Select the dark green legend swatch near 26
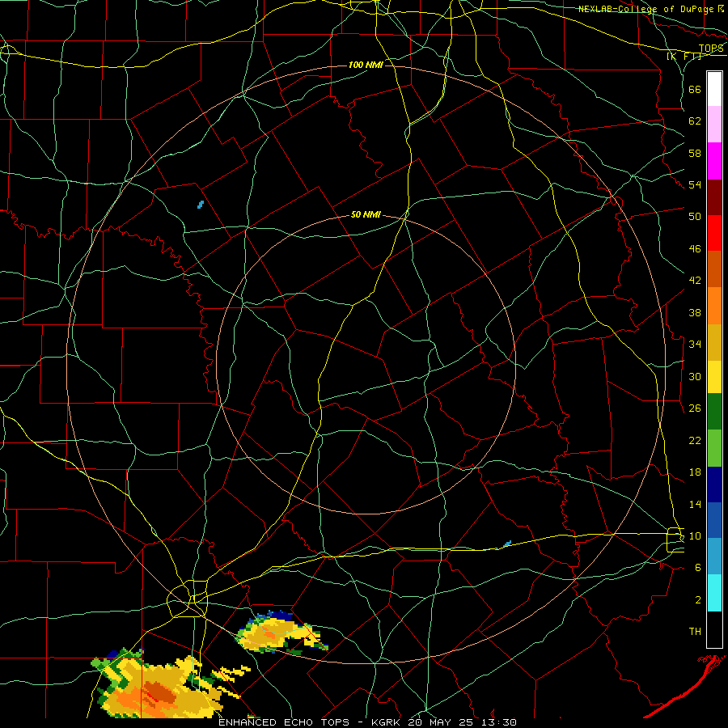 714,412
